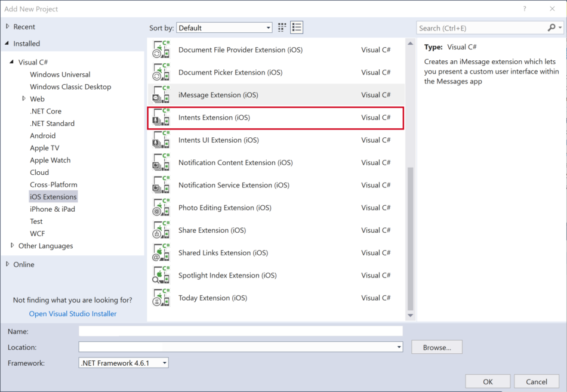
Task: Switch to medium icons list view
Action: click(x=297, y=27)
